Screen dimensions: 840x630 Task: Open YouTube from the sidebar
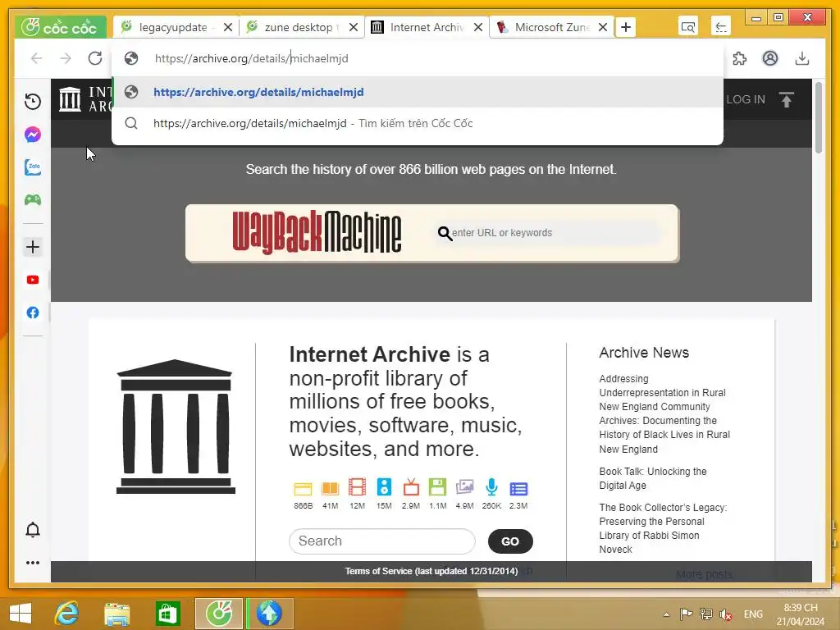33,280
